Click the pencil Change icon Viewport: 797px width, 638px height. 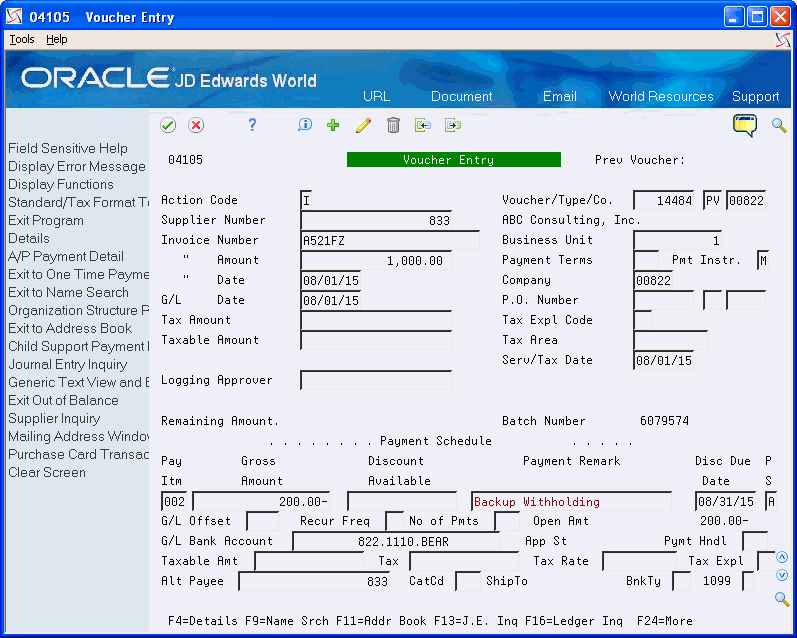click(x=363, y=125)
